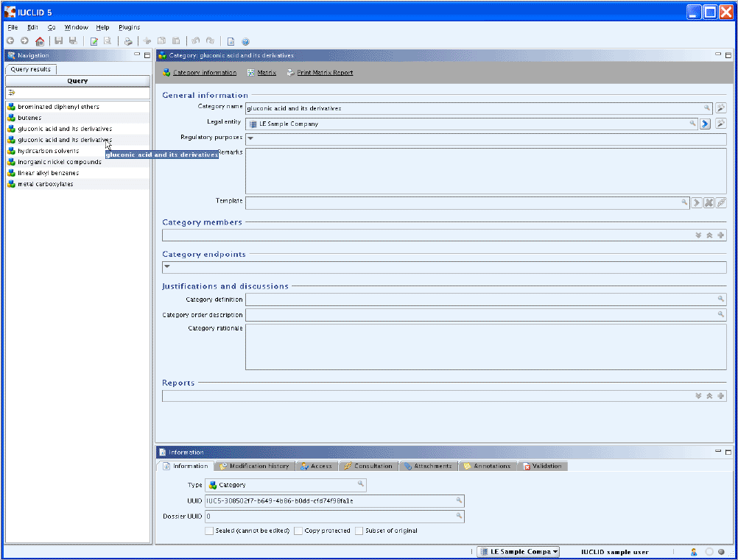
Task: Switch to the Validation tab
Action: click(x=543, y=466)
